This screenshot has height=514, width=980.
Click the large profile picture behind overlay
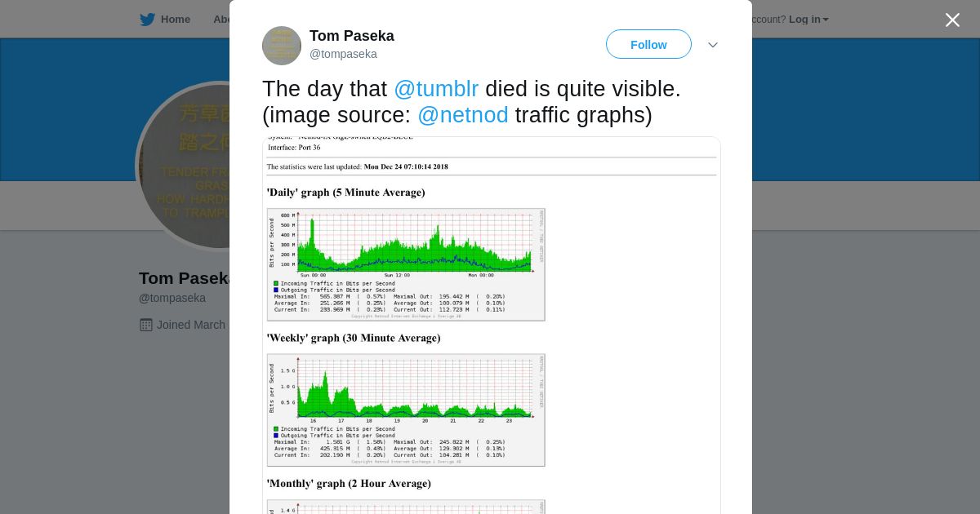click(184, 163)
